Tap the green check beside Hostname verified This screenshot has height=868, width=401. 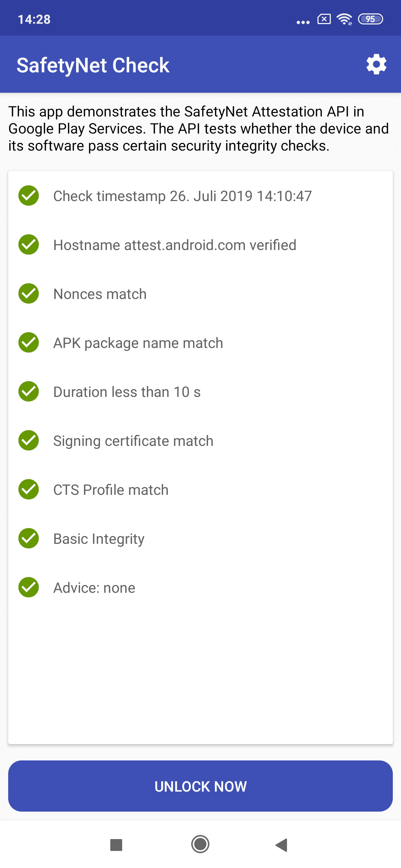(x=29, y=244)
